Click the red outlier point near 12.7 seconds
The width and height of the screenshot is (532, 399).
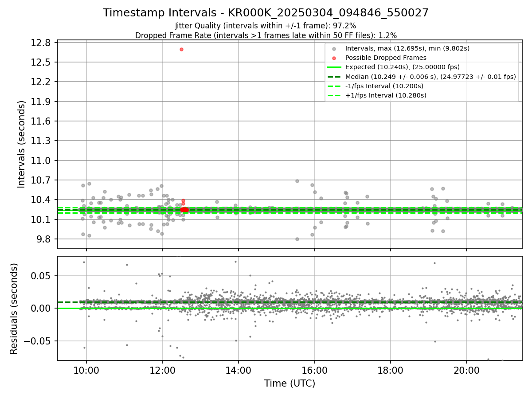(181, 49)
